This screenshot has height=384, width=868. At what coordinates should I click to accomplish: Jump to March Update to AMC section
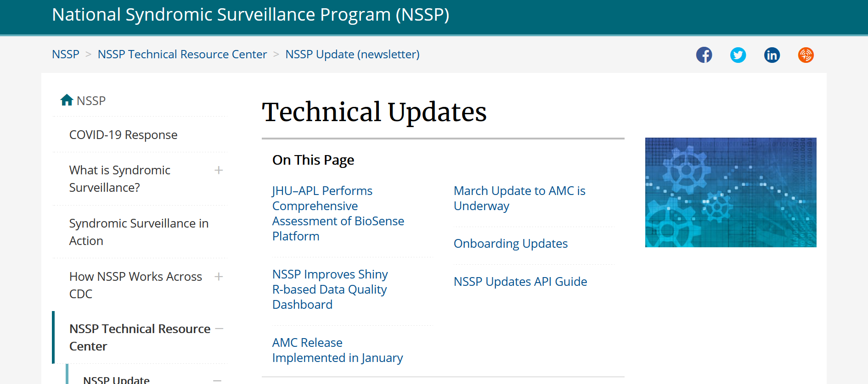tap(519, 198)
